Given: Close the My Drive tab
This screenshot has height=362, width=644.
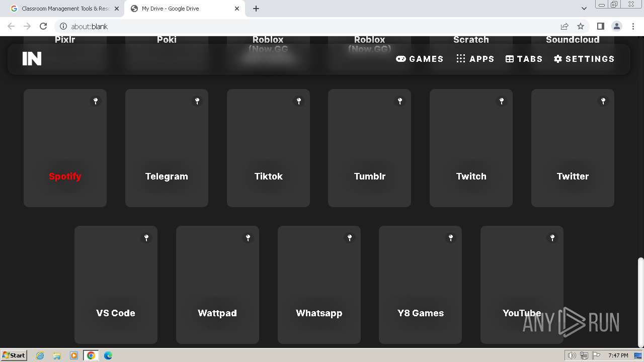Looking at the screenshot, I should [x=237, y=9].
